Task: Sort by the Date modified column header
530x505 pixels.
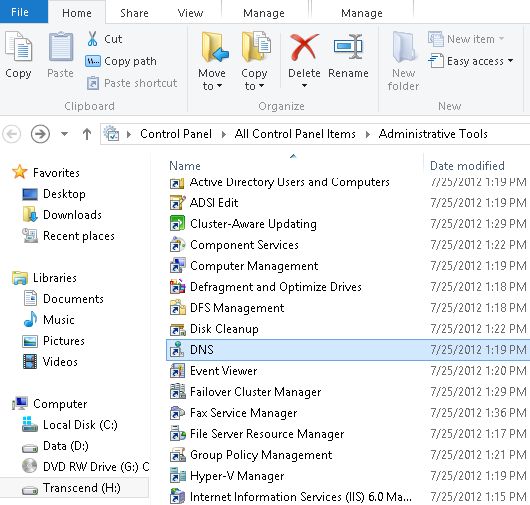Action: click(467, 166)
